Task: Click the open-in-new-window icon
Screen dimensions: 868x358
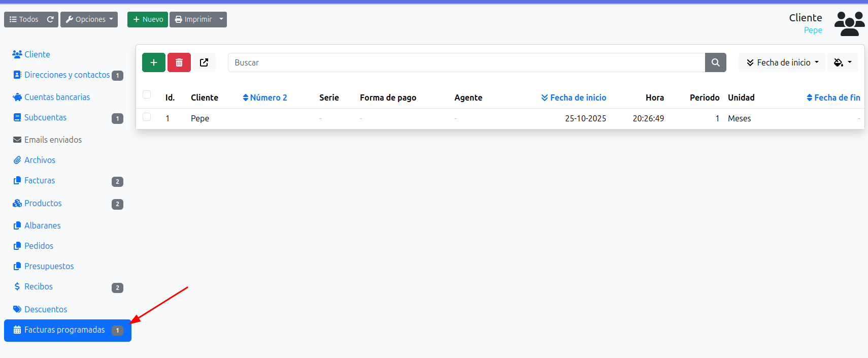Action: pos(204,62)
